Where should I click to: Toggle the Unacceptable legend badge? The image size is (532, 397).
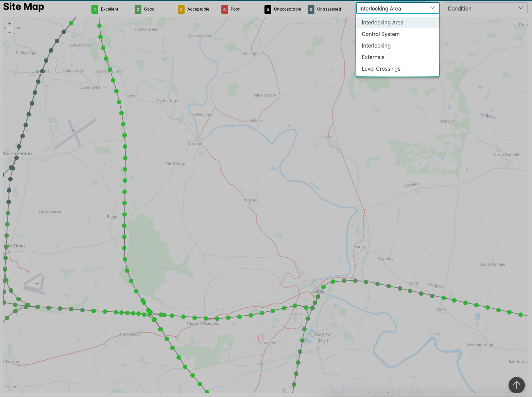[x=268, y=10]
